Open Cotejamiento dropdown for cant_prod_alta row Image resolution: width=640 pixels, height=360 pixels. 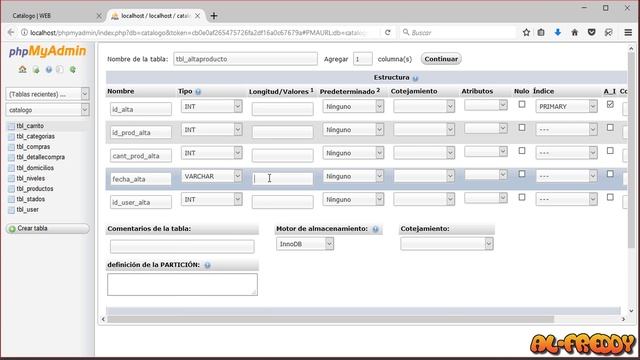tap(424, 153)
